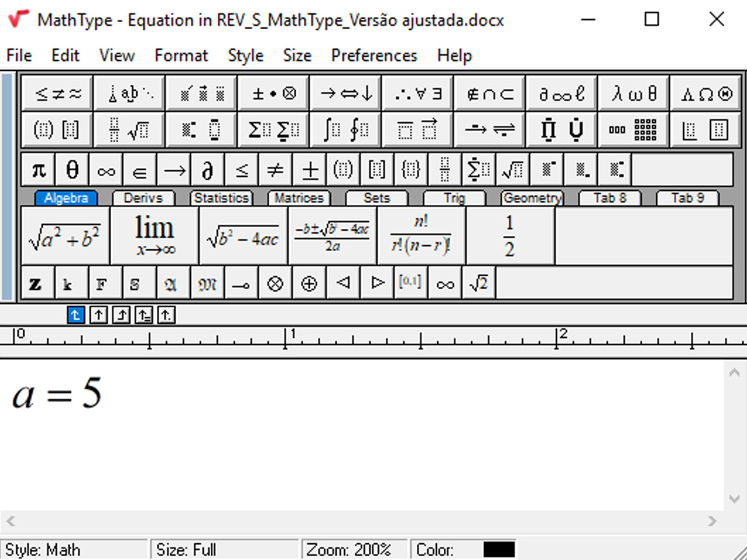The width and height of the screenshot is (747, 560).
Task: Insert the theta symbol
Action: click(72, 170)
